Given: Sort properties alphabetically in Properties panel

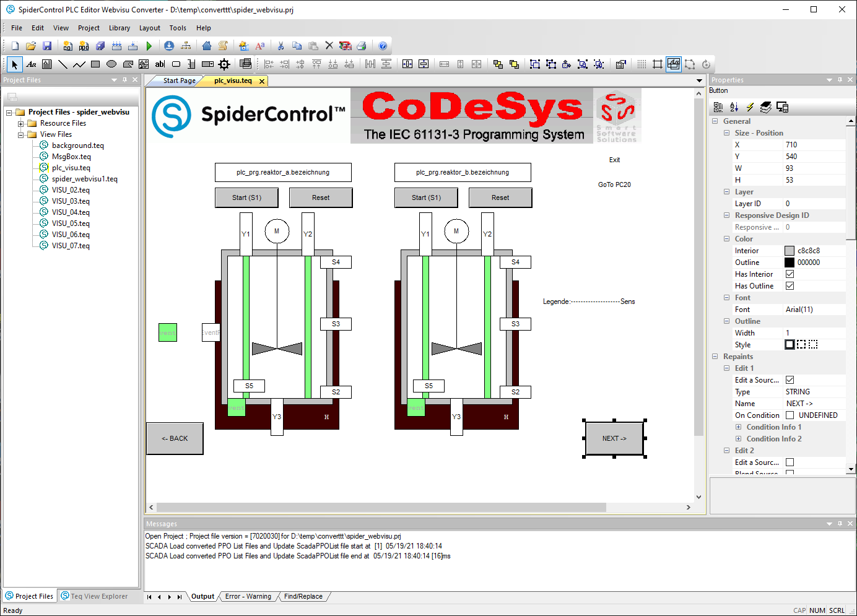Looking at the screenshot, I should click(x=733, y=106).
